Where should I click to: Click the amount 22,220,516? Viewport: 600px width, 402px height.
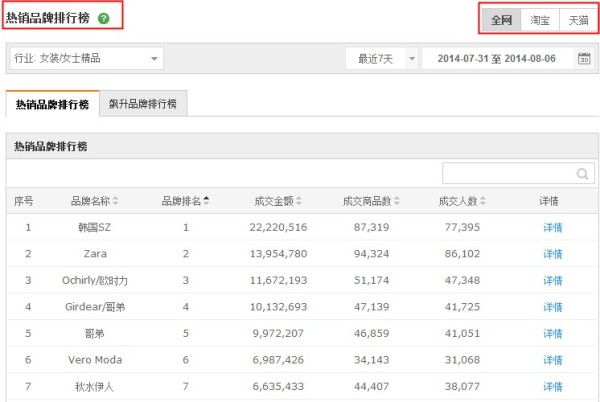(278, 228)
